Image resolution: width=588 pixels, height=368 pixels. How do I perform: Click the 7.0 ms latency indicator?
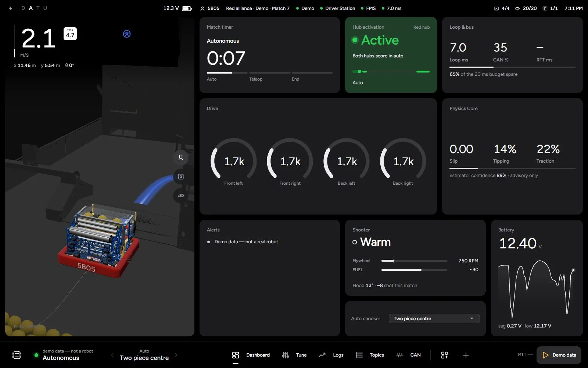(x=391, y=8)
